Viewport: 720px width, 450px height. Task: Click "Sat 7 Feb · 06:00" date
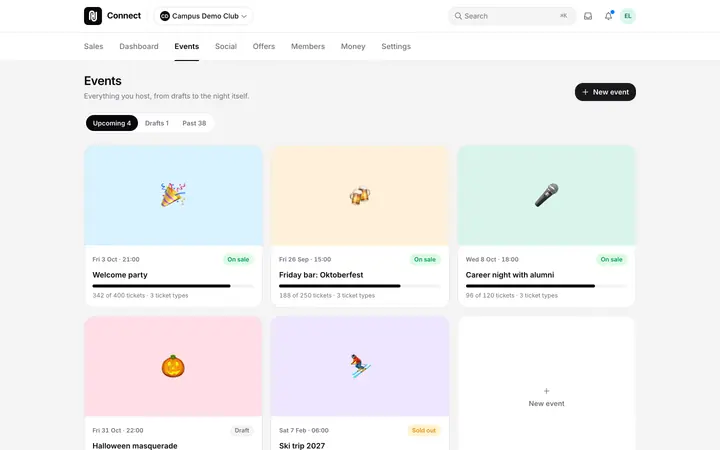pyautogui.click(x=304, y=430)
